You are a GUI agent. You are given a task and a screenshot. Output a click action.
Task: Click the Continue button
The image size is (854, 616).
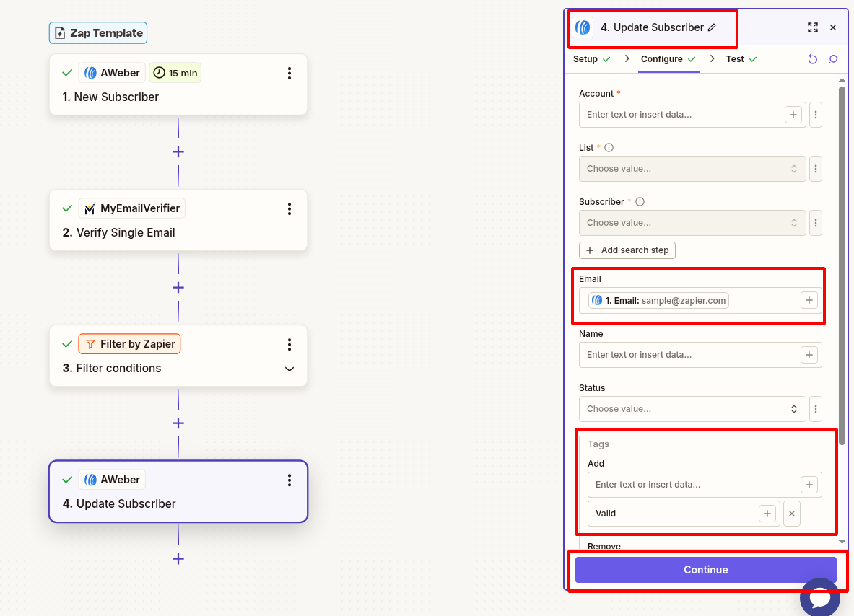[705, 570]
